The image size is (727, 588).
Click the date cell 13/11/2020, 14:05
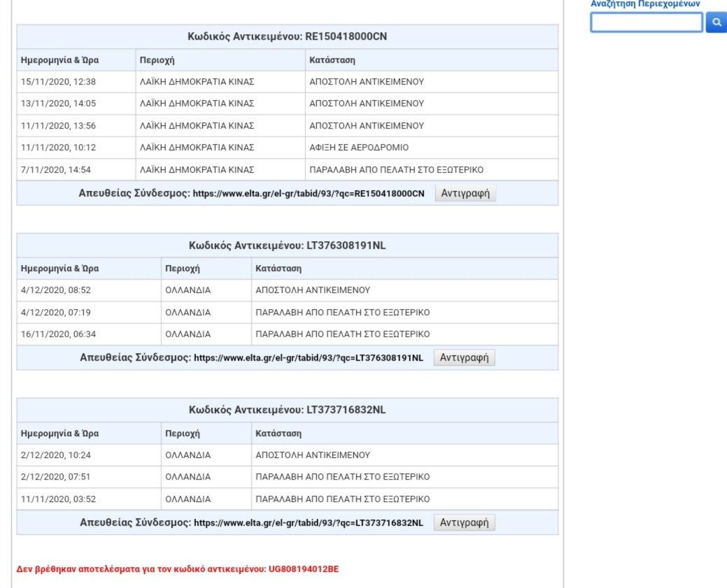pyautogui.click(x=76, y=103)
